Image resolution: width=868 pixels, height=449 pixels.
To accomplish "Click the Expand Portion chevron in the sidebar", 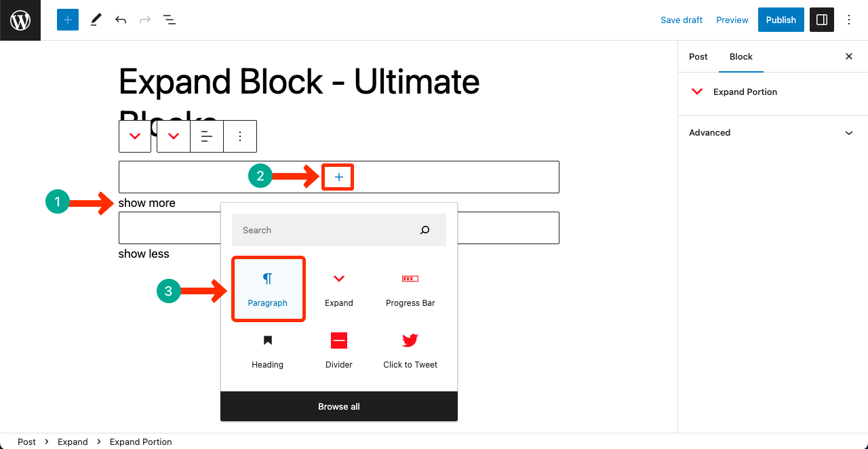I will tap(696, 92).
